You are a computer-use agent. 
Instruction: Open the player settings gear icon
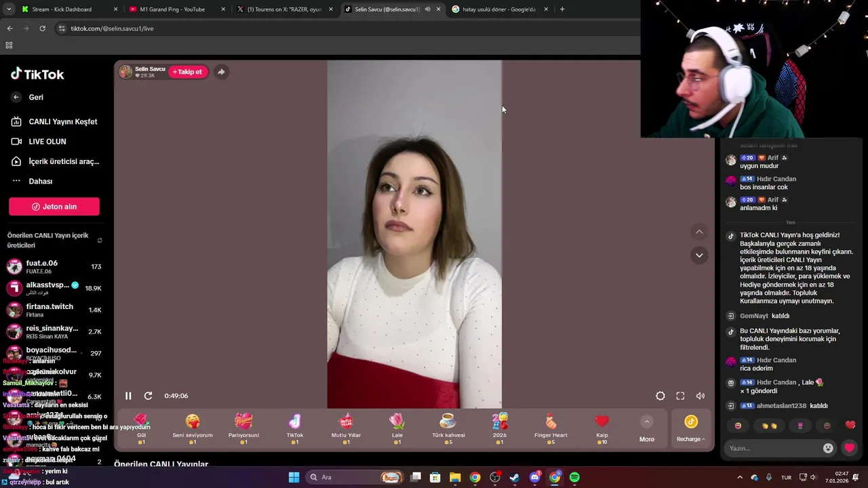[x=660, y=396]
